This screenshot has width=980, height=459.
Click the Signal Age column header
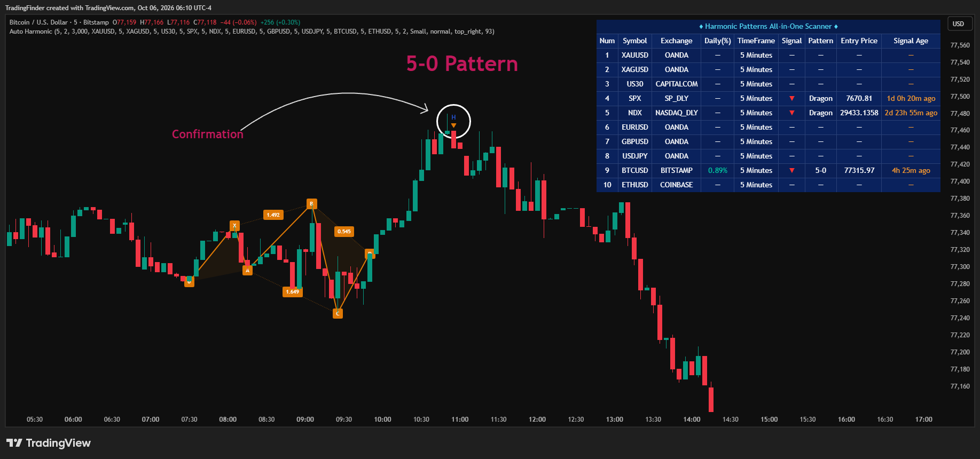(x=911, y=41)
